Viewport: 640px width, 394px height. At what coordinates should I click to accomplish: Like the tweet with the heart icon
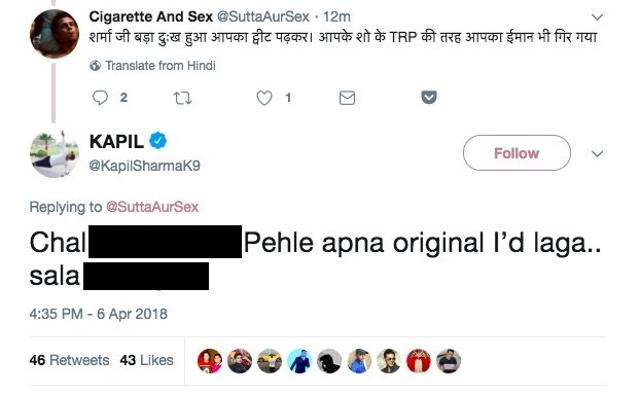coord(264,98)
